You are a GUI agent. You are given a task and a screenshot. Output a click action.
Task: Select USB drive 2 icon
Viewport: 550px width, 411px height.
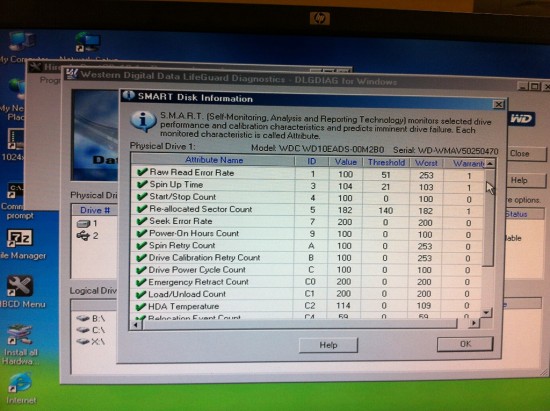click(x=83, y=236)
